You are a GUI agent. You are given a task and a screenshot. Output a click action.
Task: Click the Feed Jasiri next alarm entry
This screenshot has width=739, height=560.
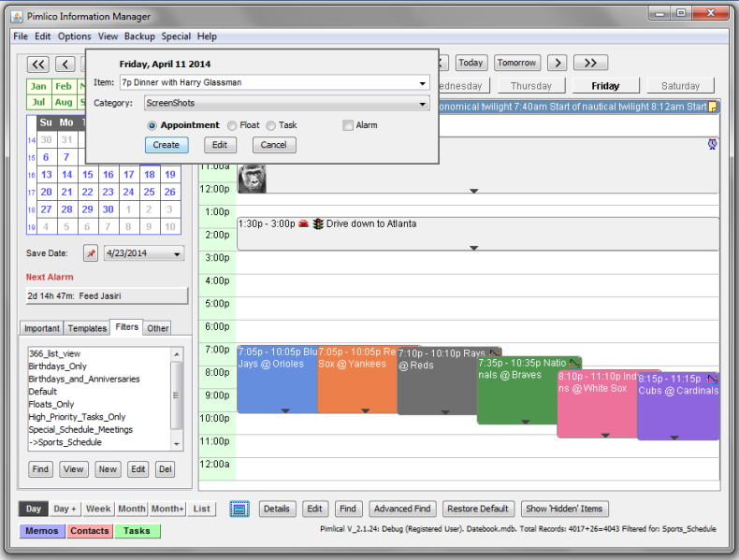107,296
